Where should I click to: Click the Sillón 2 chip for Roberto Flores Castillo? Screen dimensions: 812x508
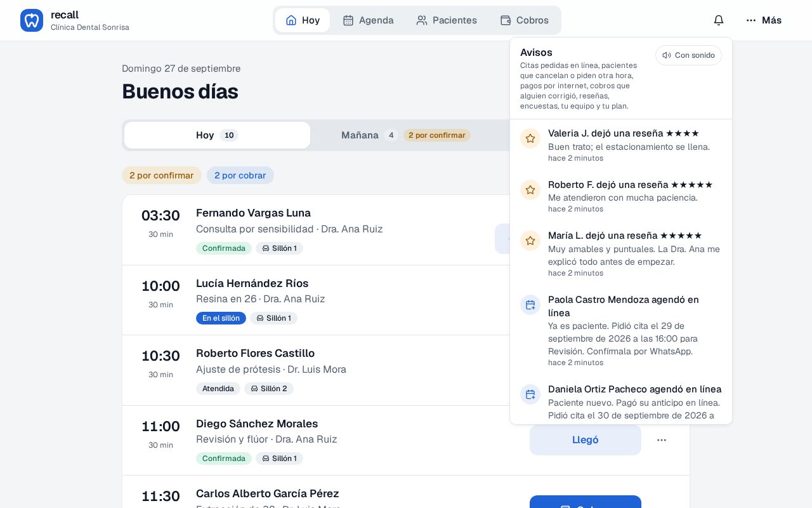tap(269, 389)
